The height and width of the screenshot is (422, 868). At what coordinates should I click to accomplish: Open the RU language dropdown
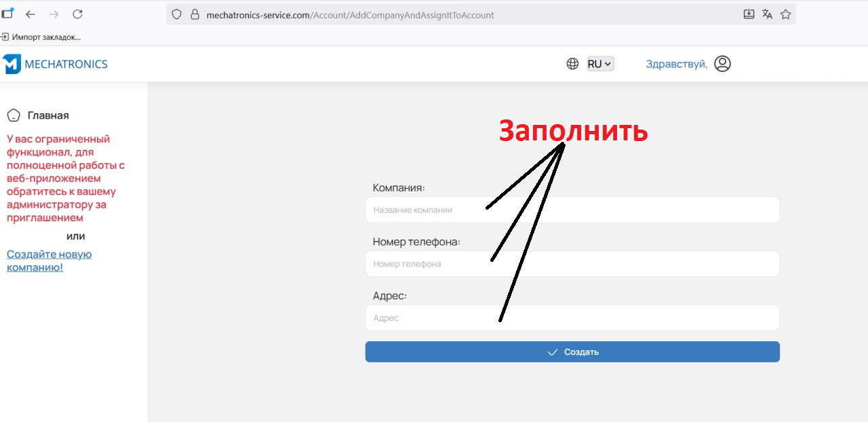pos(599,64)
